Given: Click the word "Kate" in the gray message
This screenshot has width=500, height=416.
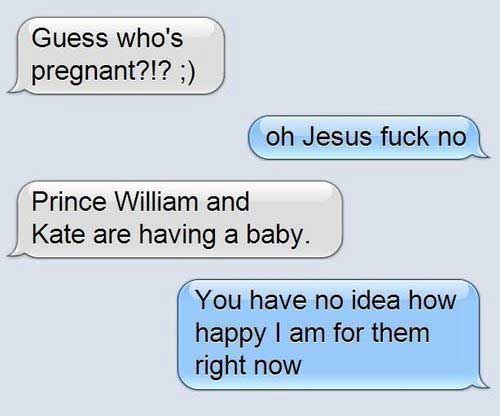Looking at the screenshot, I should (x=59, y=234).
